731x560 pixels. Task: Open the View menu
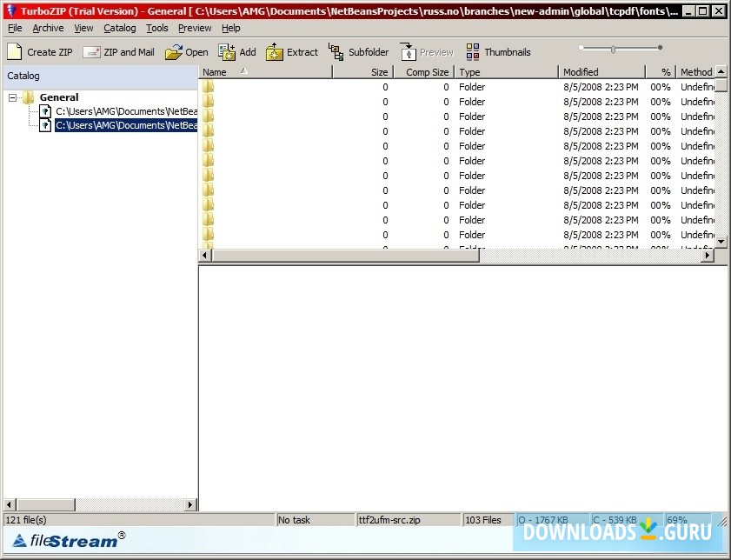[x=83, y=28]
